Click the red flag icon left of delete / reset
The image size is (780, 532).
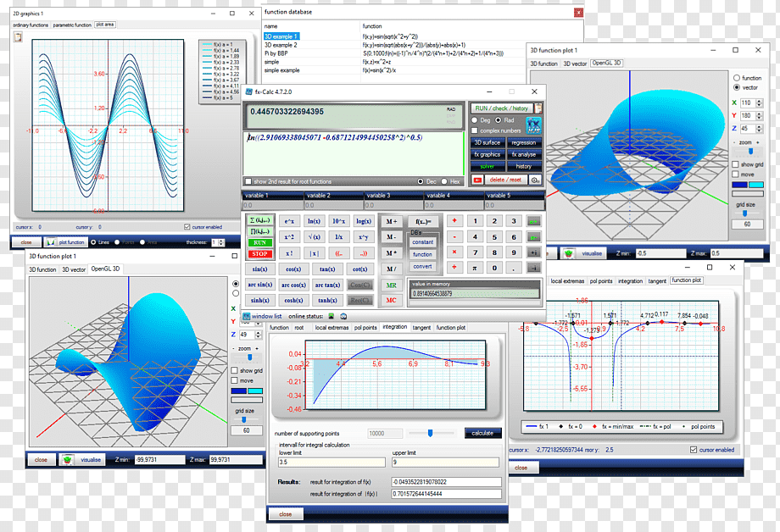click(x=477, y=180)
